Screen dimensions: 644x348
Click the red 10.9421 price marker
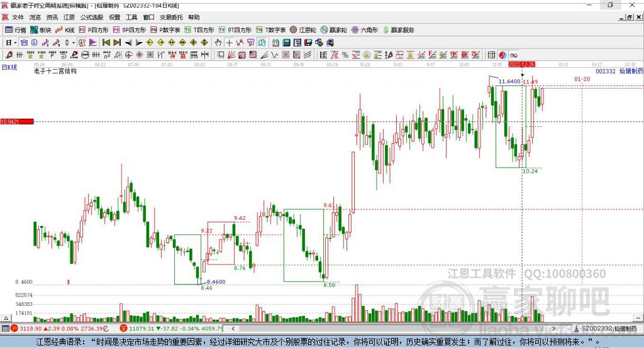point(16,121)
